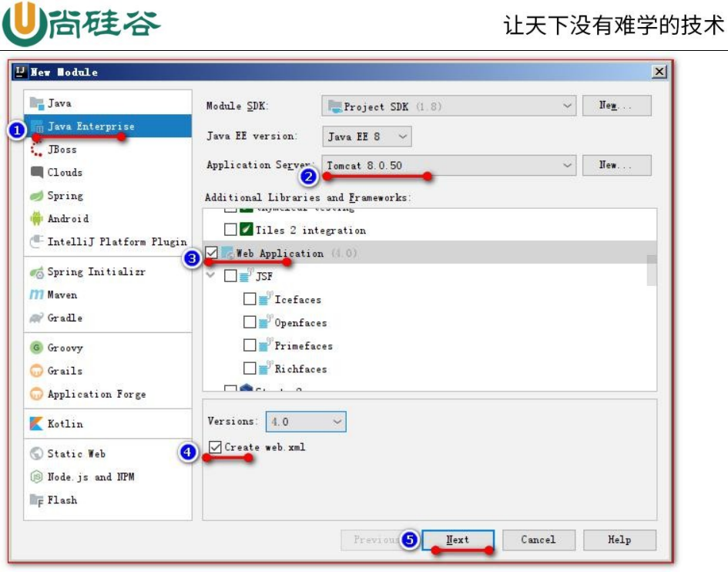Select the Spring leaf icon

[37, 196]
